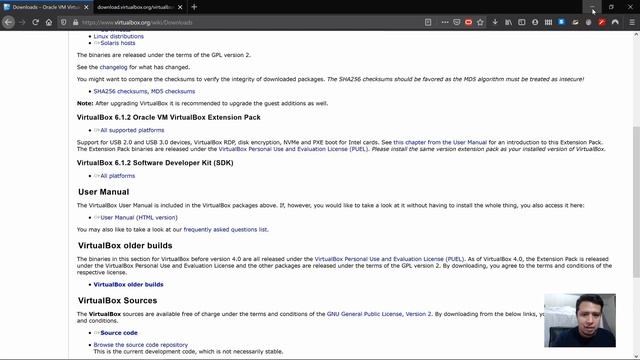Screen dimensions: 640x360
Task: Open Linux distributions link
Action: point(118,36)
